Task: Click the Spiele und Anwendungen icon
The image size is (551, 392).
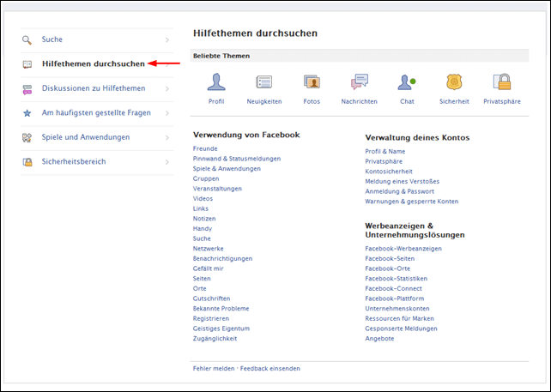Action: 27,138
